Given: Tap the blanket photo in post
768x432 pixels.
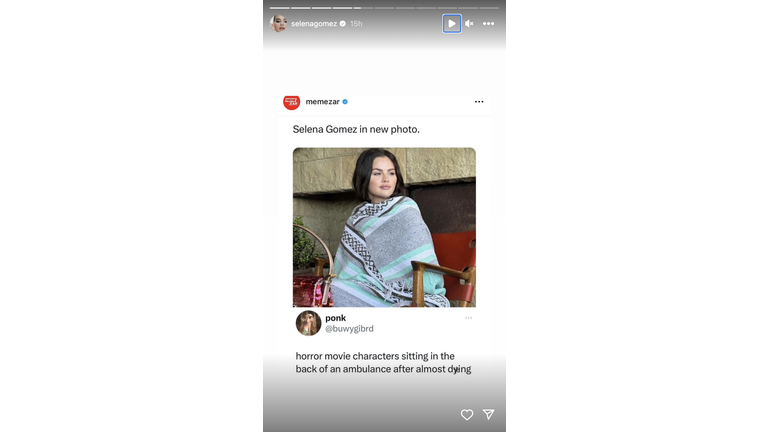Looking at the screenshot, I should click(x=384, y=227).
